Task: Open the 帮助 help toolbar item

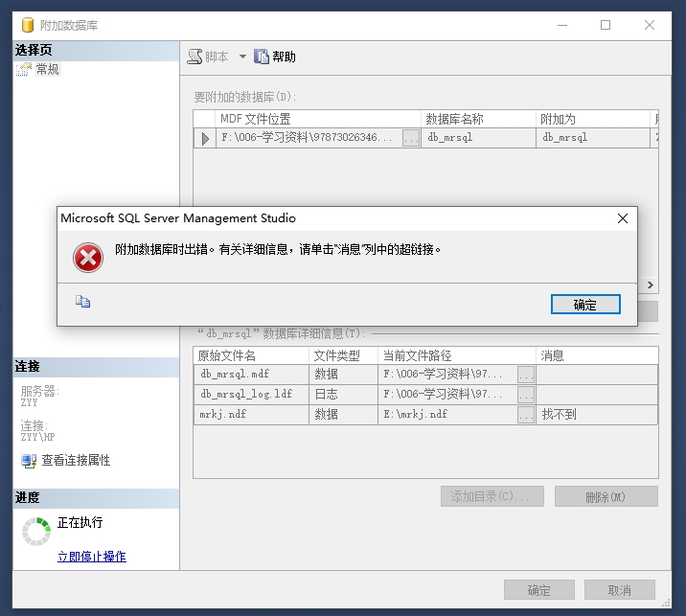Action: coord(275,57)
